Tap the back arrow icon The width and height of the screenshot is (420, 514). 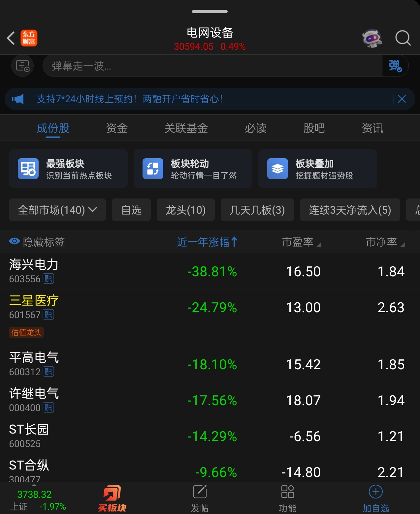click(11, 38)
